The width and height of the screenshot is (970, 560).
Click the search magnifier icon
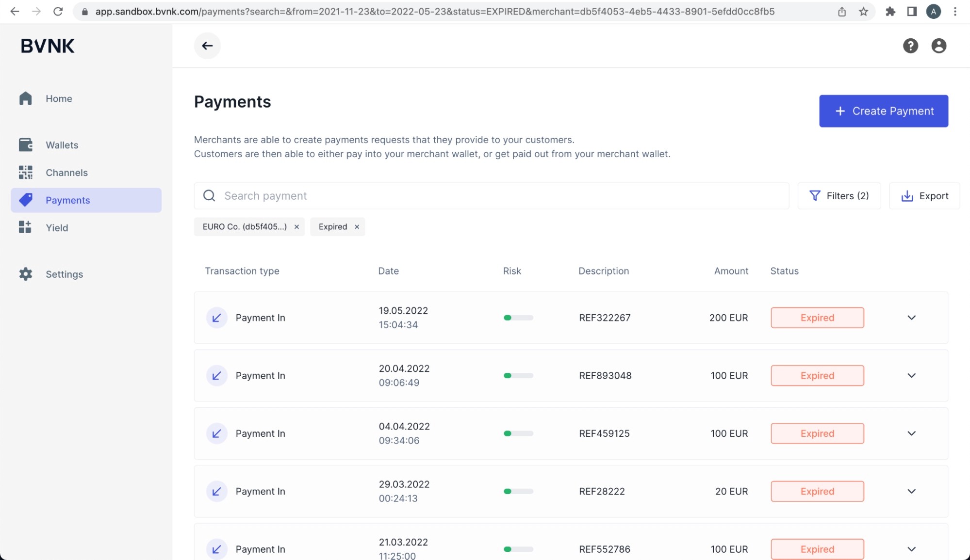[x=209, y=196]
